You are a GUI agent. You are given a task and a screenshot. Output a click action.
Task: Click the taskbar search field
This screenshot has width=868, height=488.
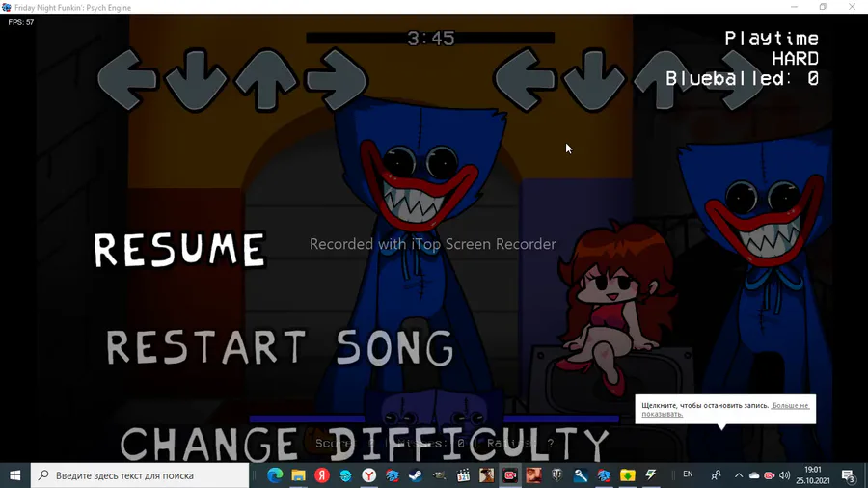140,475
